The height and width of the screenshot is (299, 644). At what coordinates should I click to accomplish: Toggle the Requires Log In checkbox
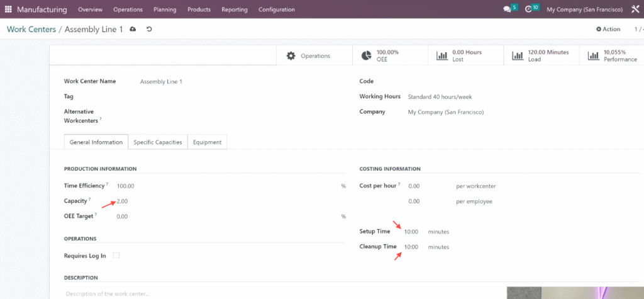(x=116, y=256)
